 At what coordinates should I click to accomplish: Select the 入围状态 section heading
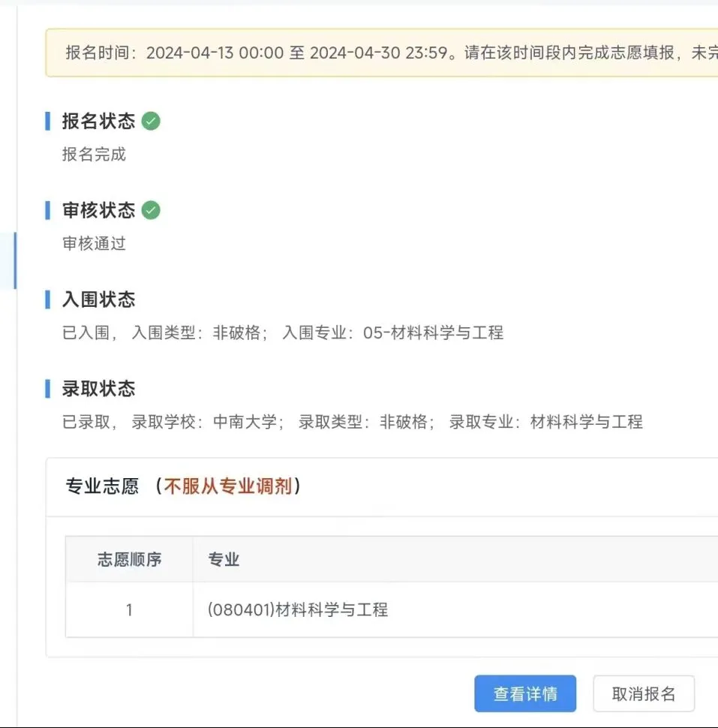click(98, 299)
